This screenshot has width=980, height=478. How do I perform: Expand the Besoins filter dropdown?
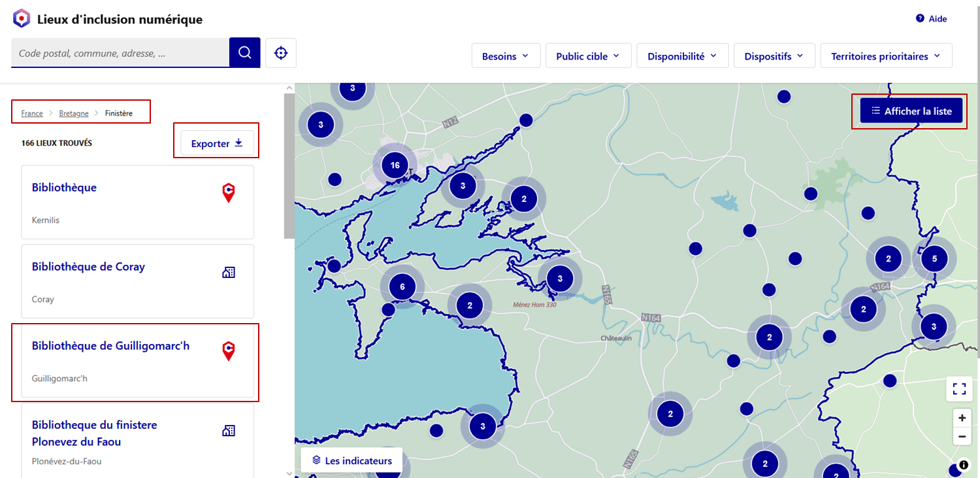[506, 56]
